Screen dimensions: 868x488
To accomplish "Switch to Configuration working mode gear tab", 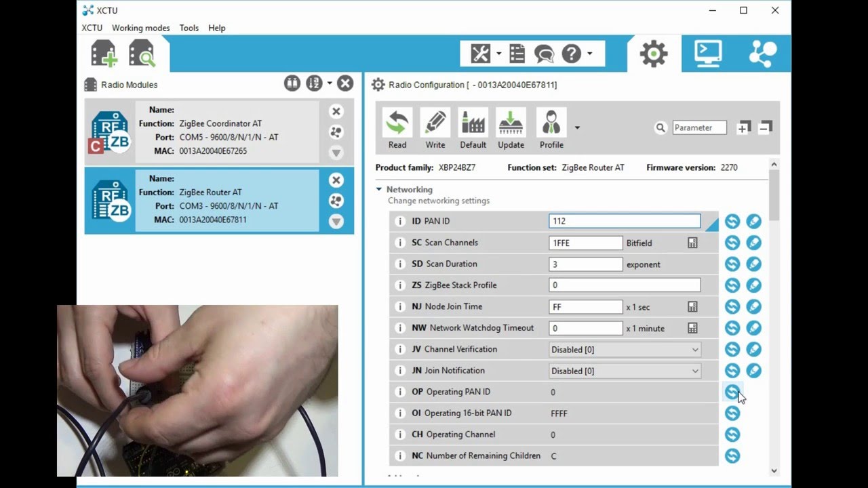I will pos(654,54).
